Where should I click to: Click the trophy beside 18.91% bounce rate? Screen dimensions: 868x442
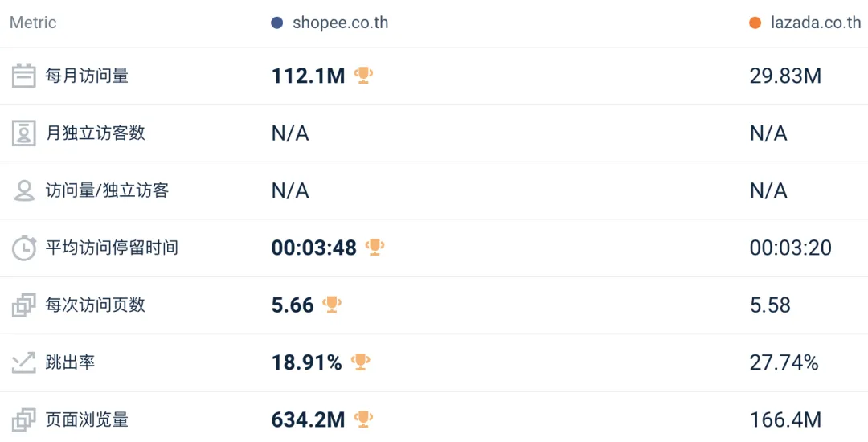(x=361, y=362)
